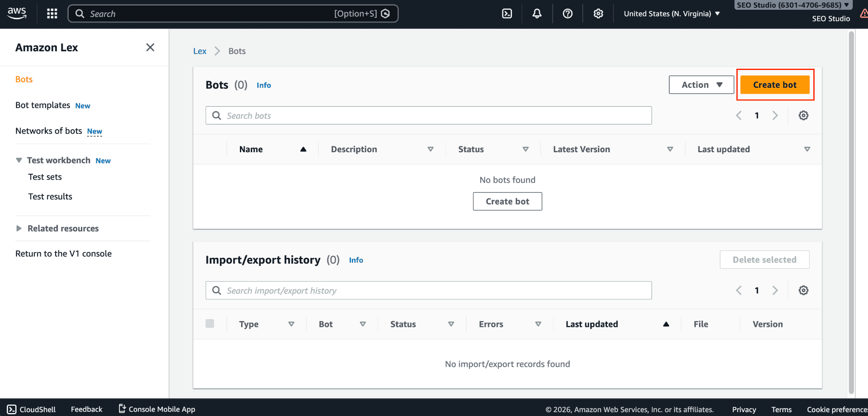Image resolution: width=868 pixels, height=416 pixels.
Task: Click the Delete selected button
Action: pos(765,260)
